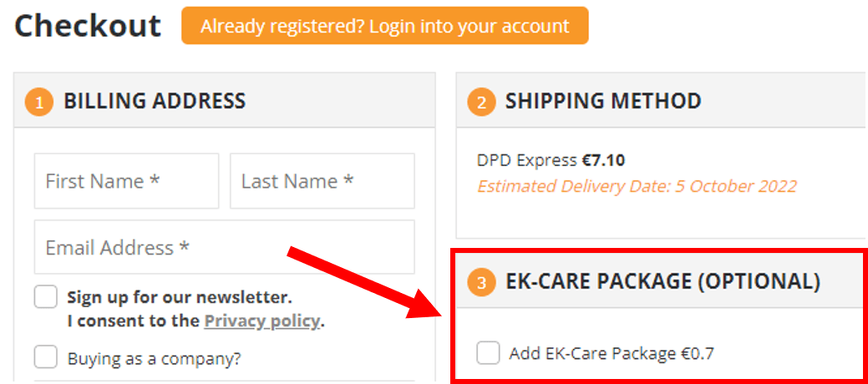Focus the Last Name field
Viewport: 868px width, 384px height.
(322, 181)
